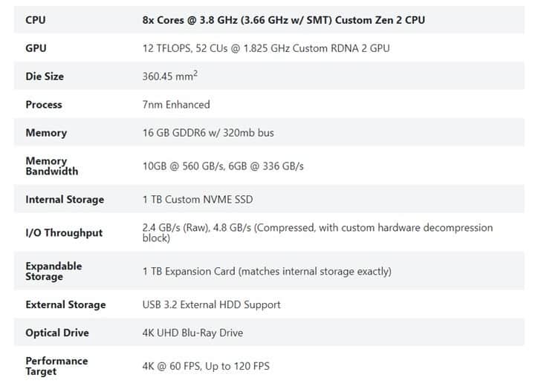Select the 8x Cores Custom Zen 2 text
The height and width of the screenshot is (392, 541).
point(283,20)
